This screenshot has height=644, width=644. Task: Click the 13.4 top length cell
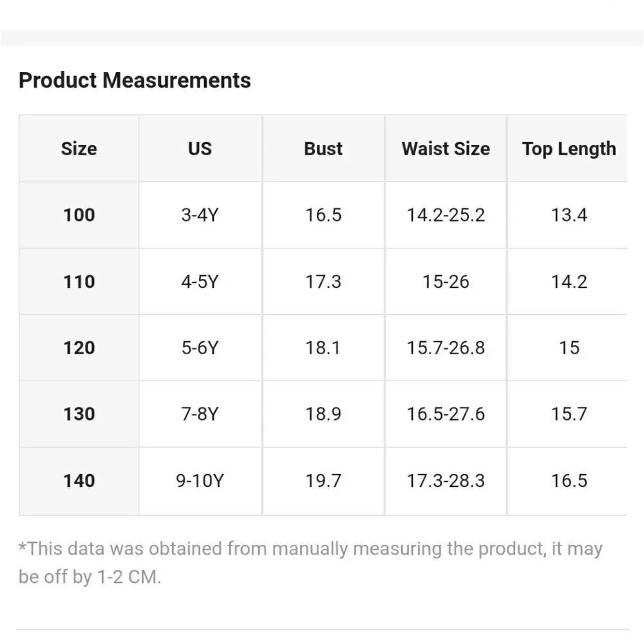pos(569,215)
